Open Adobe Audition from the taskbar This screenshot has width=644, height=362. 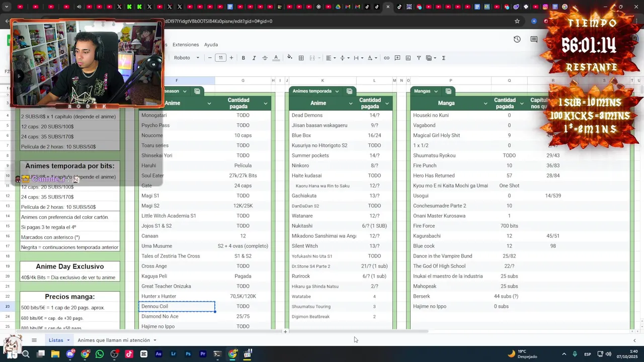[158, 354]
